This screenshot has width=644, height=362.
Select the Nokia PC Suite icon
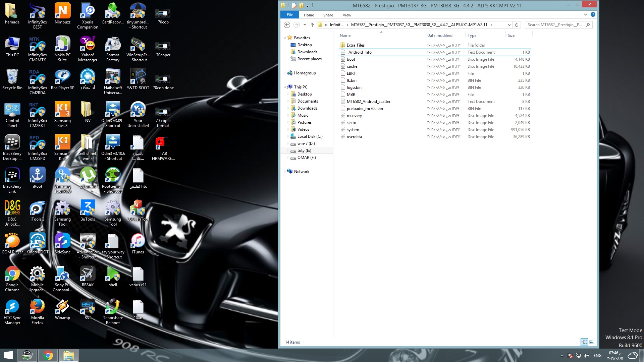coord(62,49)
